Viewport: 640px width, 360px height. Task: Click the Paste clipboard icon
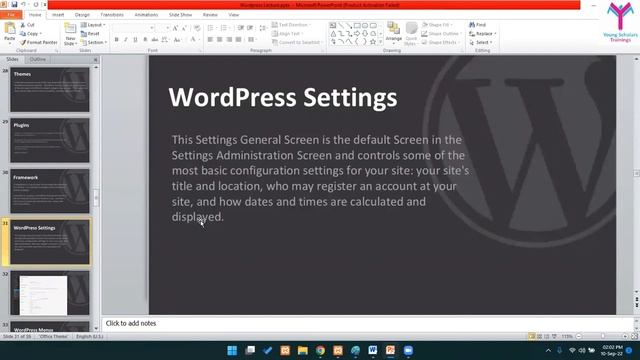(x=9, y=29)
